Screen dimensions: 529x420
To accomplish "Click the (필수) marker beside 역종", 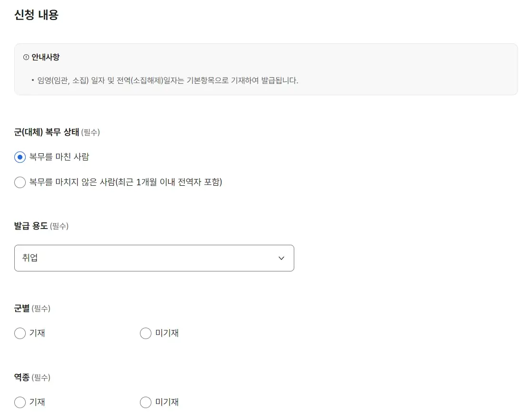I will coord(40,378).
